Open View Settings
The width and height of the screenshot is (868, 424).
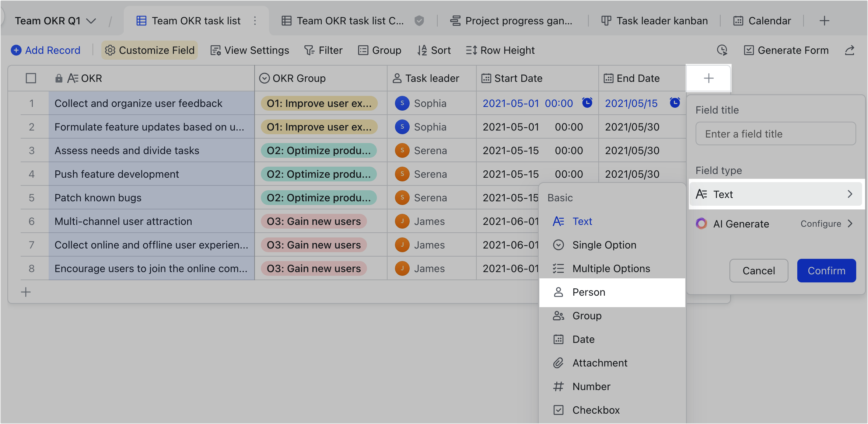coord(249,50)
